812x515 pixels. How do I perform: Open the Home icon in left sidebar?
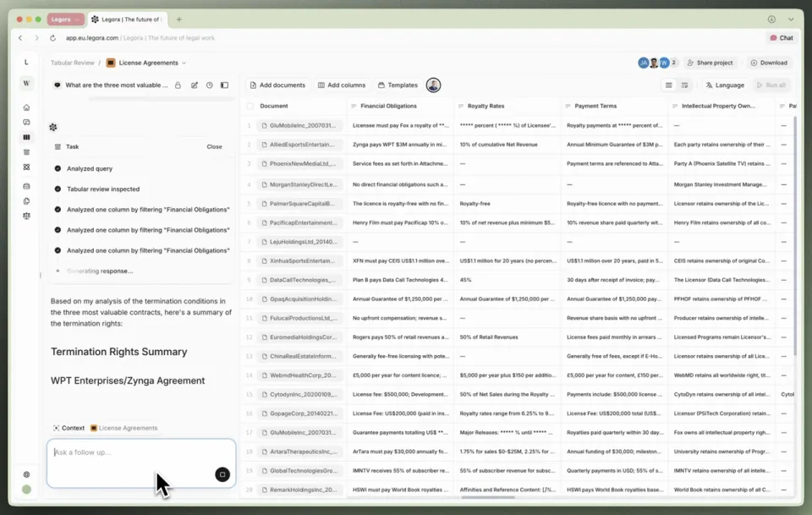(x=26, y=107)
